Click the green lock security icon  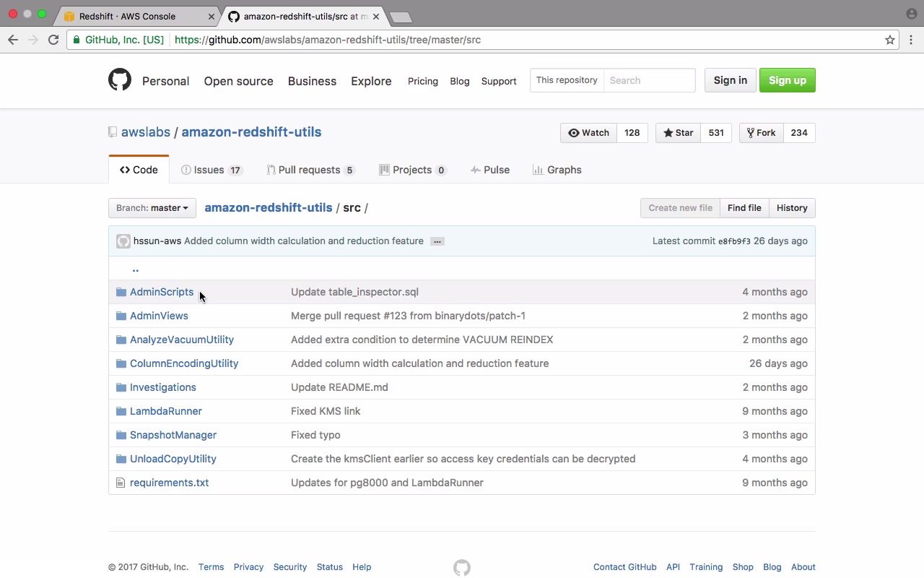coord(77,40)
